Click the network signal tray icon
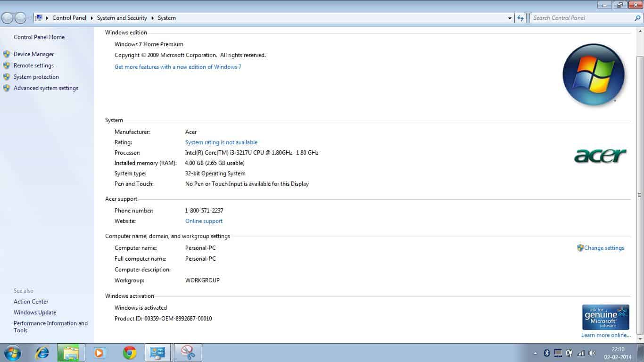Screen dimensions: 644x362 coord(581,353)
